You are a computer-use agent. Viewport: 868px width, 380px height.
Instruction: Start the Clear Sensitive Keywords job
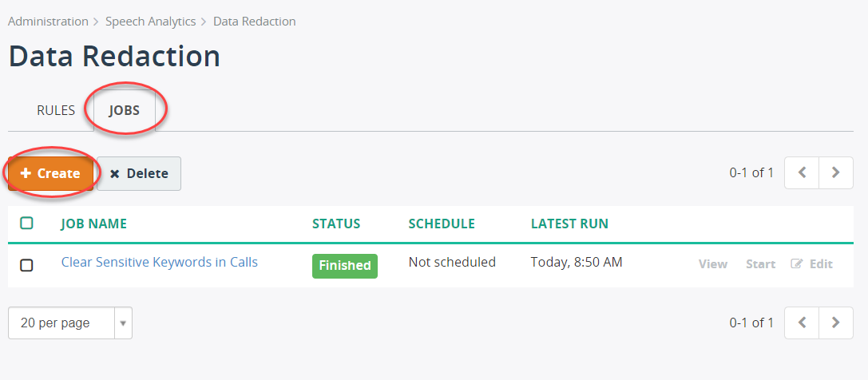tap(761, 263)
